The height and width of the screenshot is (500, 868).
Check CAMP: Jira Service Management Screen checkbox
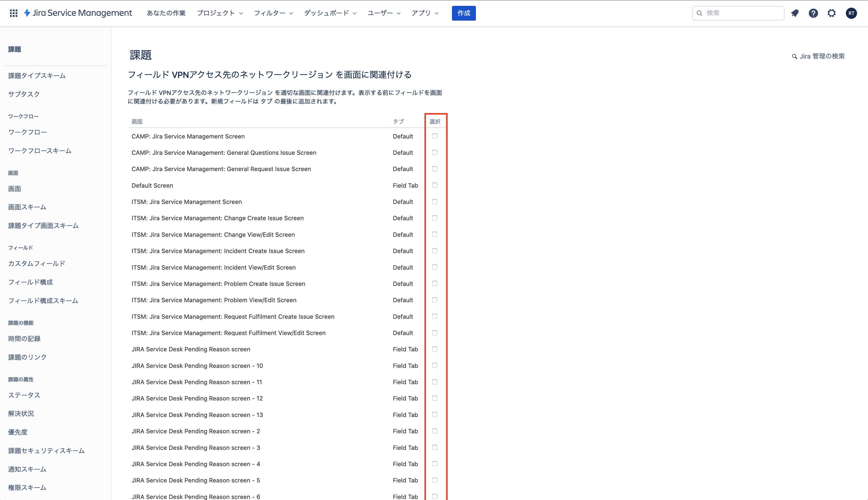click(x=435, y=136)
